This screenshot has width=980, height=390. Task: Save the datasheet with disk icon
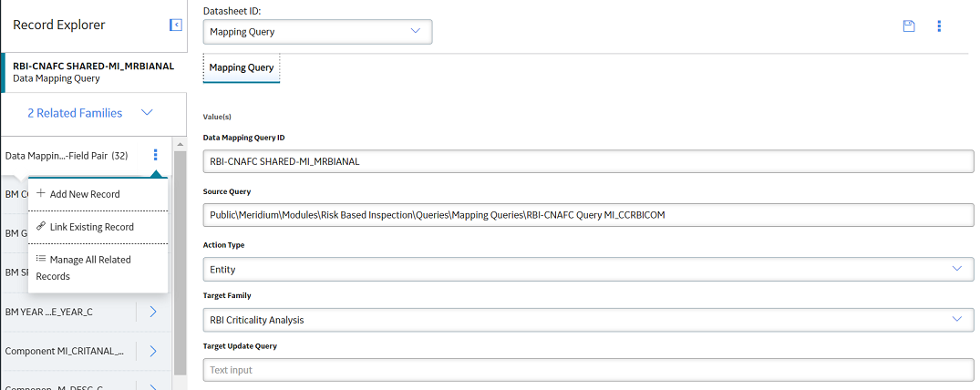point(909,26)
